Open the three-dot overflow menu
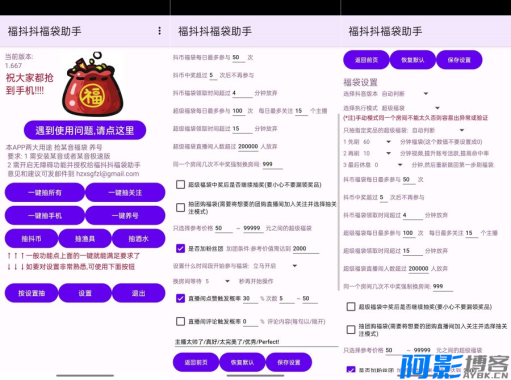The height and width of the screenshot is (380, 511). [159, 31]
